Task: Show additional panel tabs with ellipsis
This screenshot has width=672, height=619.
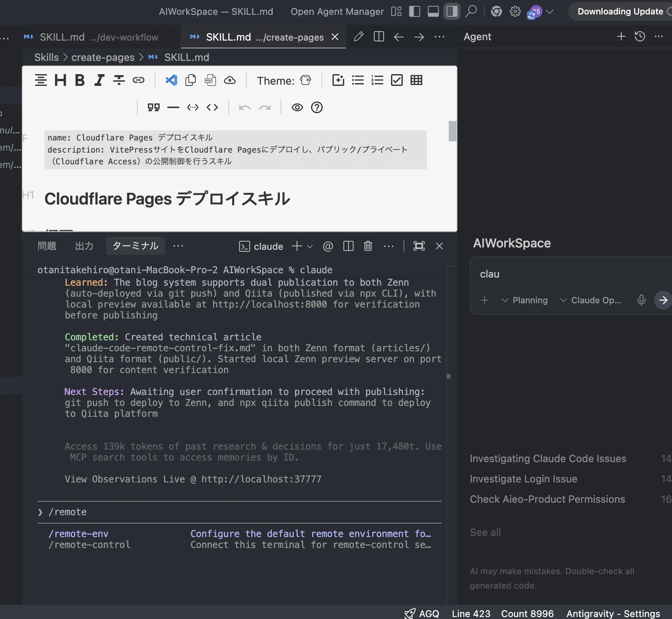Action: (178, 246)
